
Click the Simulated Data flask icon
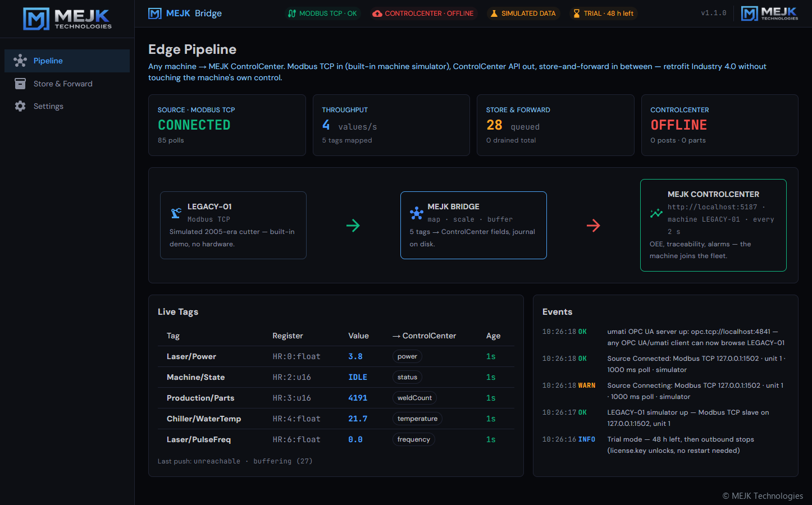[494, 13]
